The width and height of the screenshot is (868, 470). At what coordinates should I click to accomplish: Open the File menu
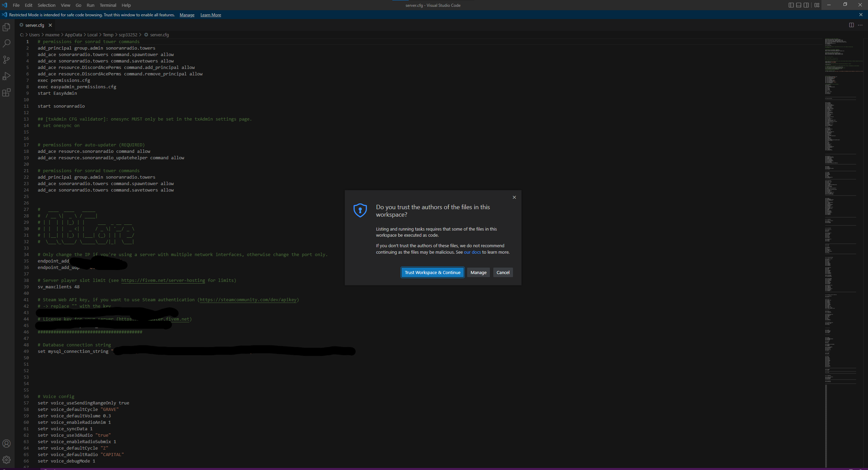(16, 5)
